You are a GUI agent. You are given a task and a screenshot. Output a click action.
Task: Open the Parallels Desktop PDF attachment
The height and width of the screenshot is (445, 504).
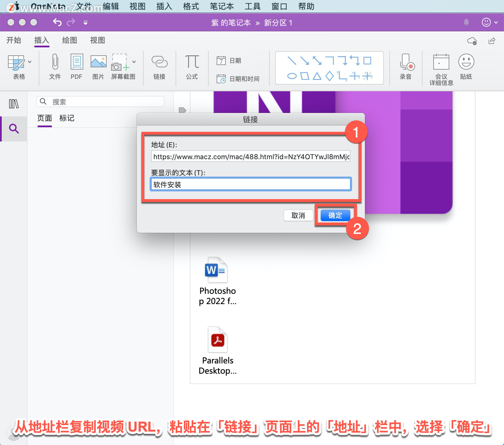click(x=218, y=351)
